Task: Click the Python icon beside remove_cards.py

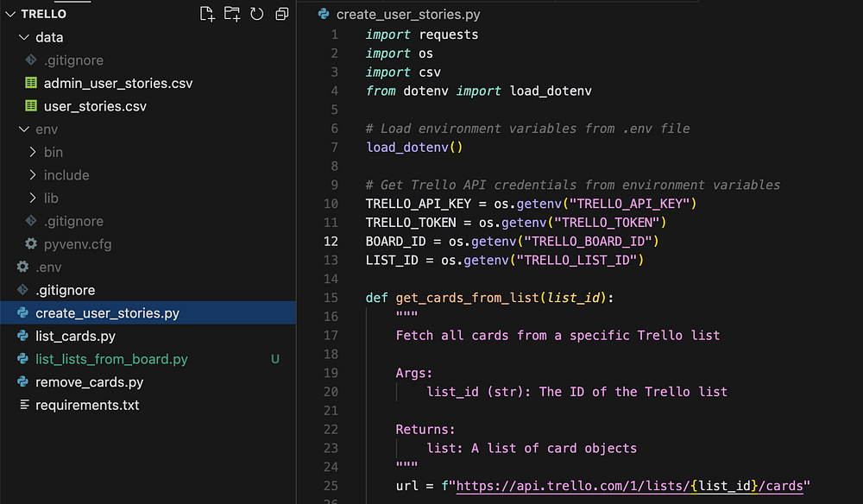Action: point(22,382)
